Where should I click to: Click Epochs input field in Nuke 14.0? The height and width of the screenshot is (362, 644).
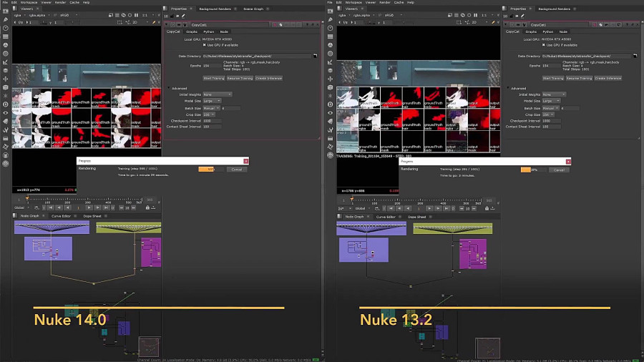pyautogui.click(x=211, y=66)
